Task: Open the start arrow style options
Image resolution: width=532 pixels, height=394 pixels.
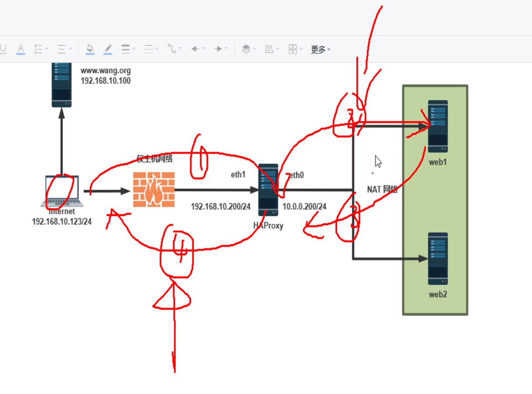Action: point(198,49)
